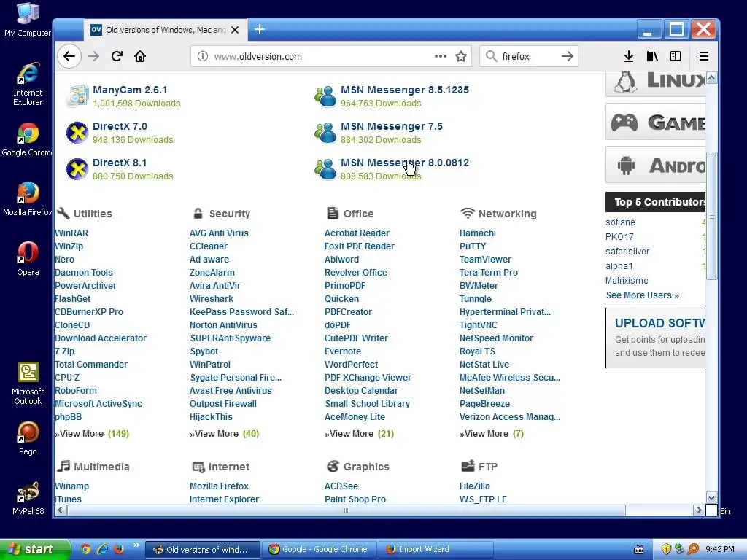
Task: Click the forward navigation arrow
Action: coord(93,56)
